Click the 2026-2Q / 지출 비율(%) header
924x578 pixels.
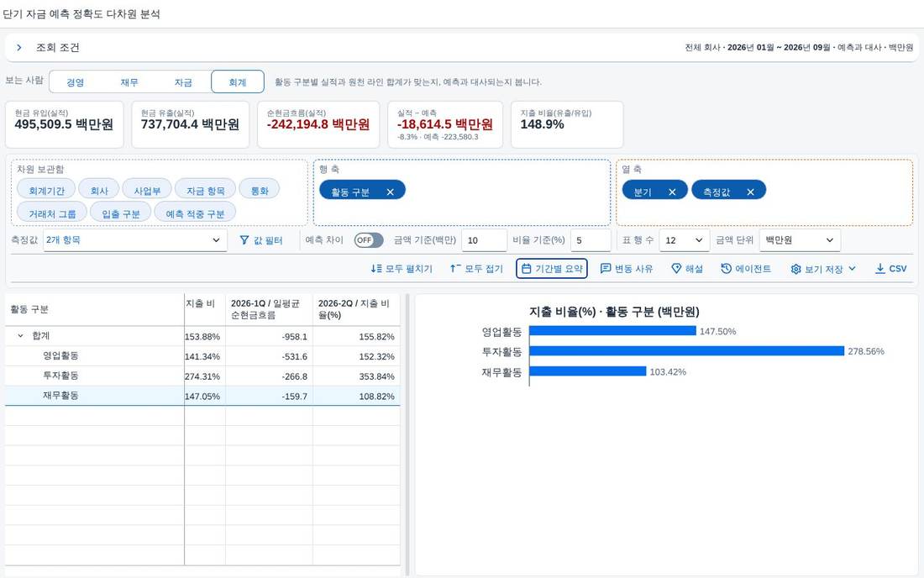tap(356, 309)
